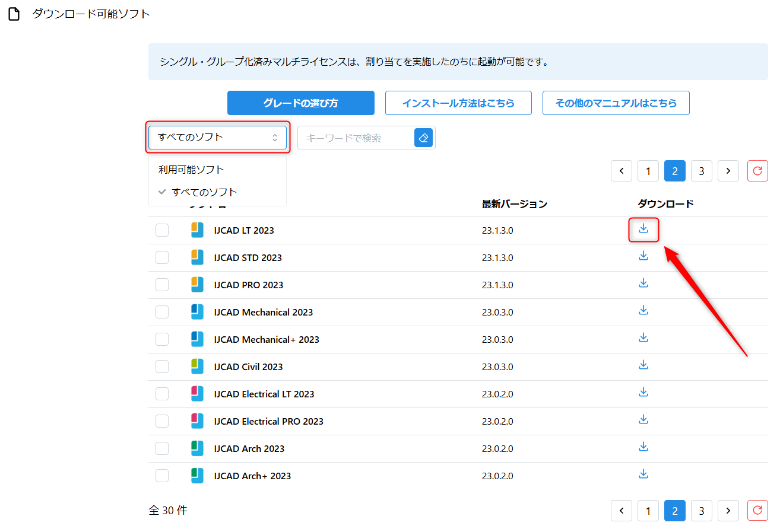Viewport: 780px width, 532px height.
Task: Click the IJCAD LT 2023 product name
Action: [x=244, y=230]
